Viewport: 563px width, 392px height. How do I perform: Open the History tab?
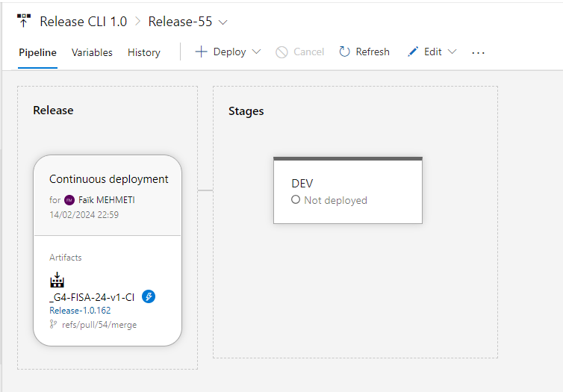[144, 52]
